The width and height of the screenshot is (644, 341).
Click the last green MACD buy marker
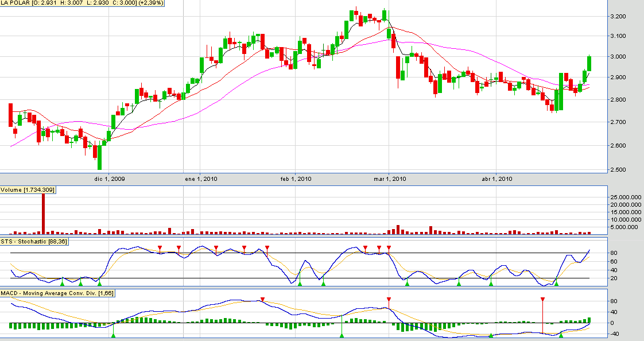(x=561, y=335)
